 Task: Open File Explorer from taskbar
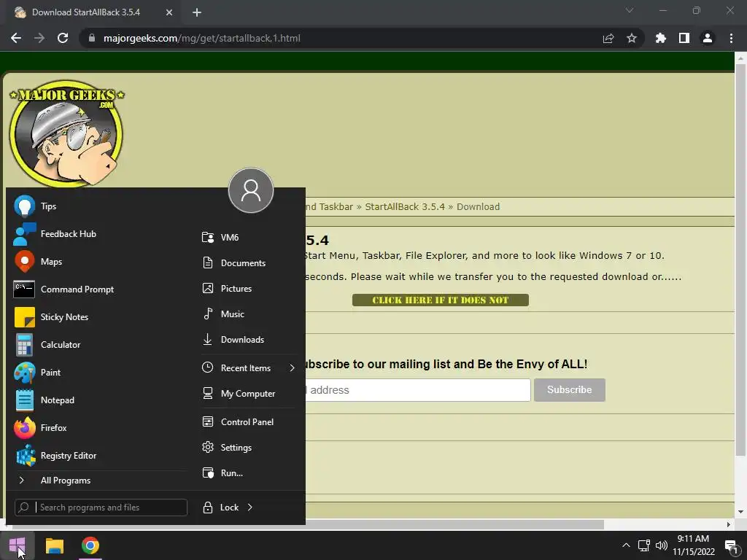54,545
